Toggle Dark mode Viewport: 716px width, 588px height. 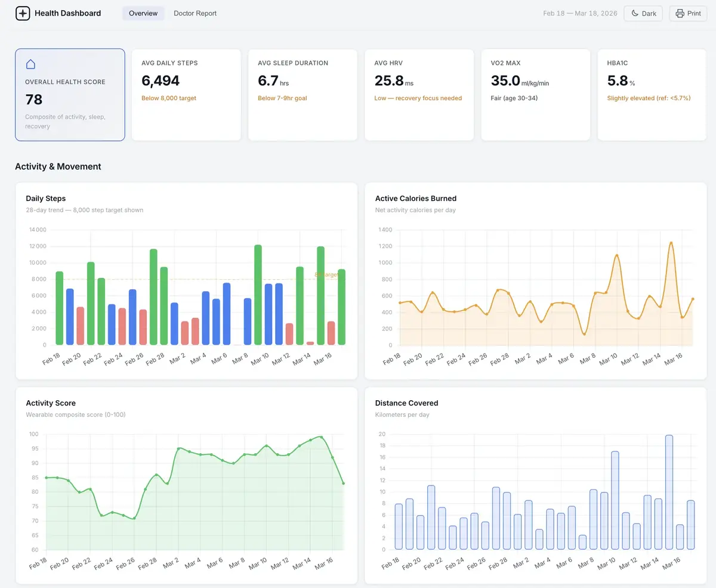point(643,13)
